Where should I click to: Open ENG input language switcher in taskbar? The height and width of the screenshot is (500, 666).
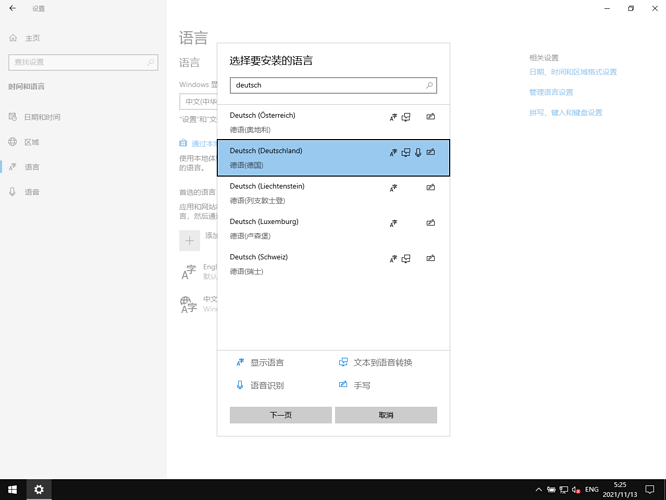pyautogui.click(x=592, y=490)
